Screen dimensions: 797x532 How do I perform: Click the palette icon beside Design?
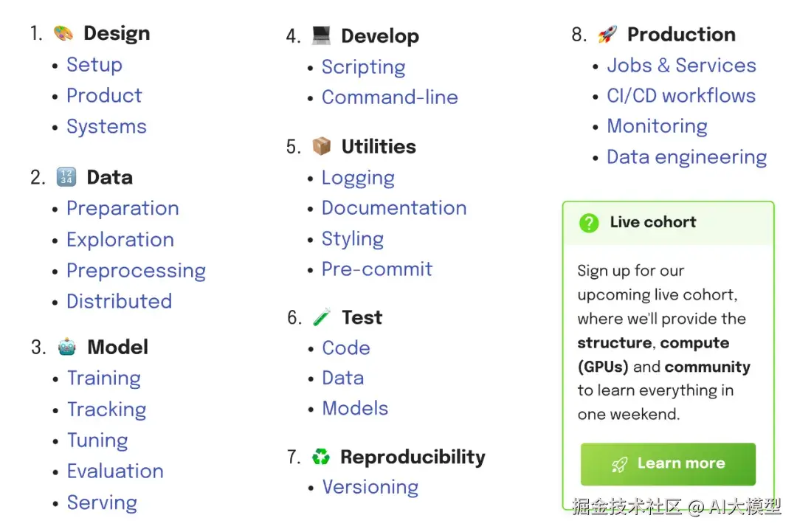coord(63,34)
